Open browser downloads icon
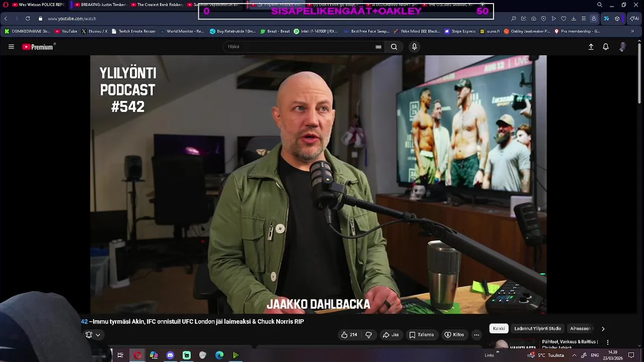 574,19
